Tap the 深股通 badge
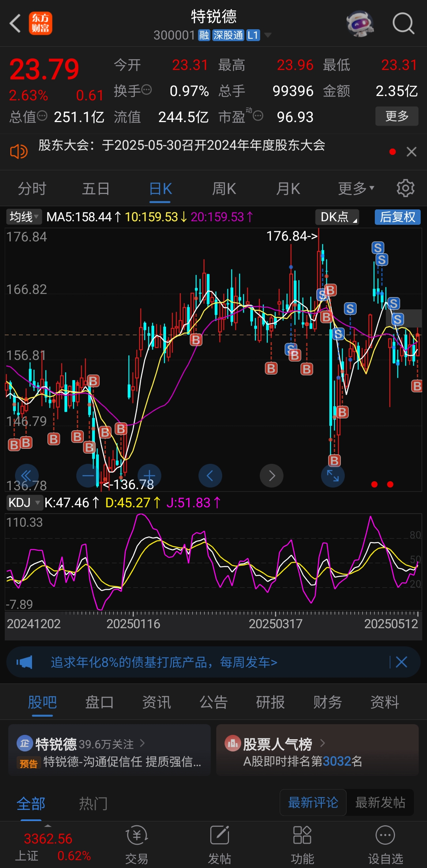This screenshot has width=427, height=868. [228, 35]
